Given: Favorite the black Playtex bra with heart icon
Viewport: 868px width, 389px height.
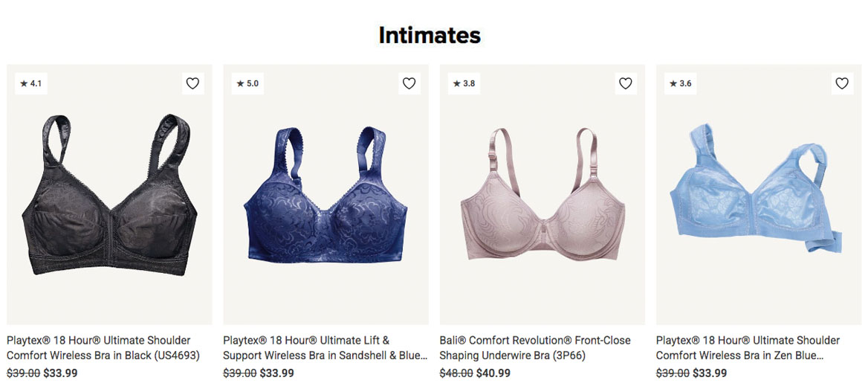Looking at the screenshot, I should (x=192, y=83).
